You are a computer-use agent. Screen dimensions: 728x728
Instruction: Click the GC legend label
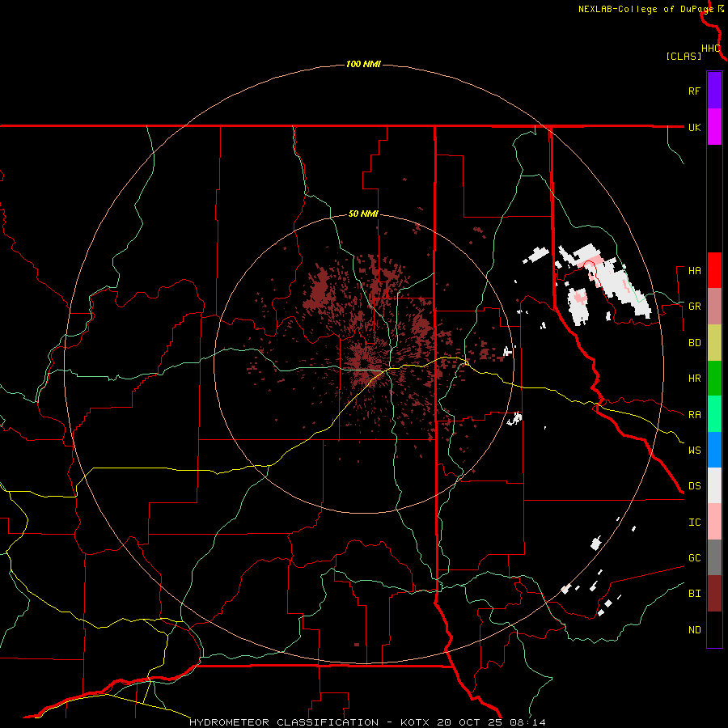pyautogui.click(x=694, y=557)
